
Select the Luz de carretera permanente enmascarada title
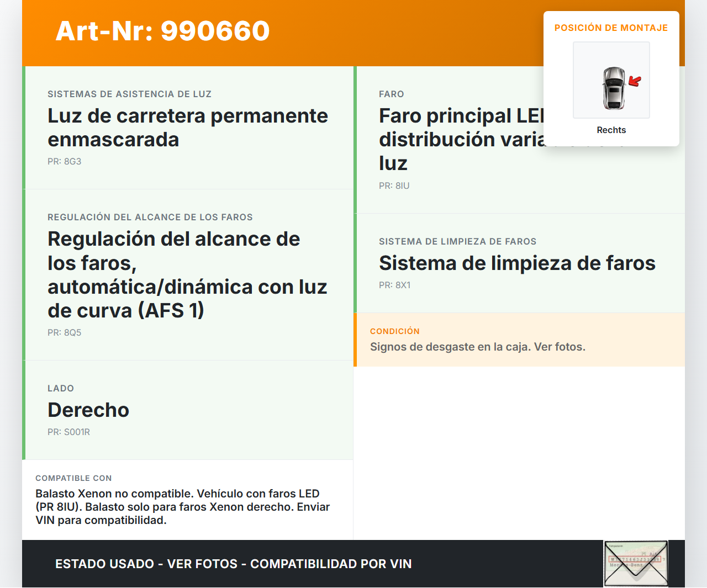coord(187,128)
